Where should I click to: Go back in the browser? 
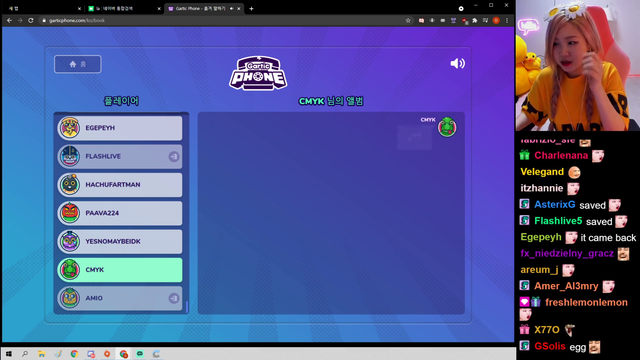(9, 20)
